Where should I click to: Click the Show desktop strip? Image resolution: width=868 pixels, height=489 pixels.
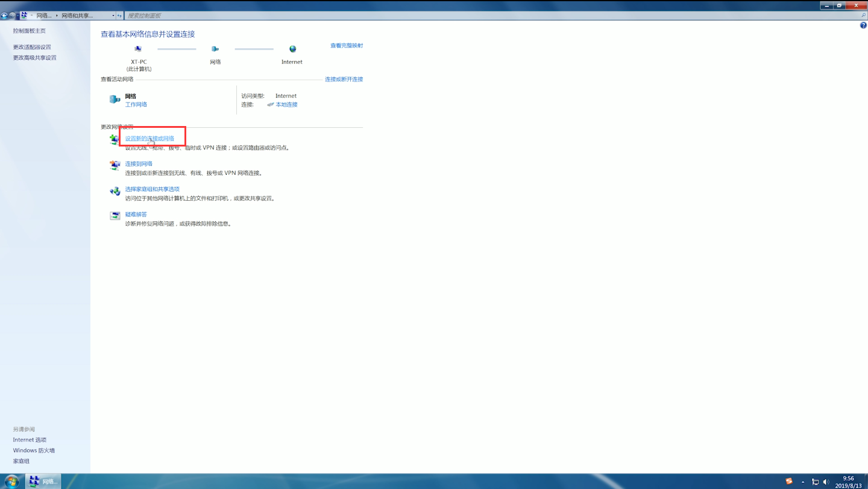[866, 481]
